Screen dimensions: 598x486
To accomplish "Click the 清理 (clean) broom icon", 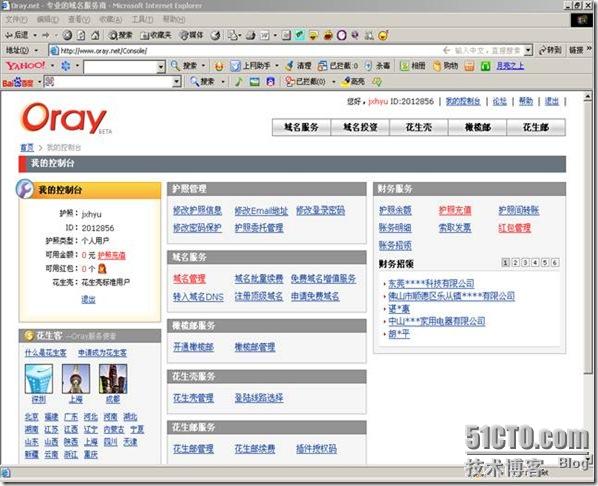I will 299,66.
